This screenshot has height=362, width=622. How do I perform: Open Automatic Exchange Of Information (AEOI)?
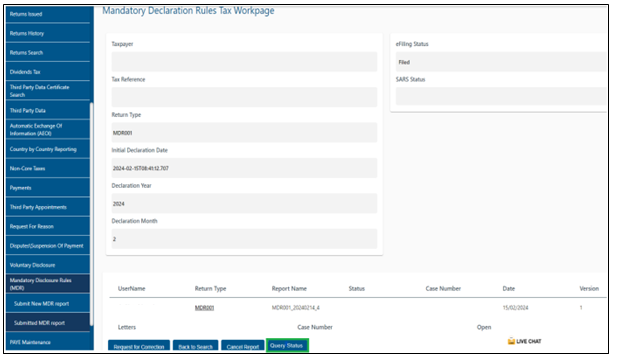click(48, 130)
